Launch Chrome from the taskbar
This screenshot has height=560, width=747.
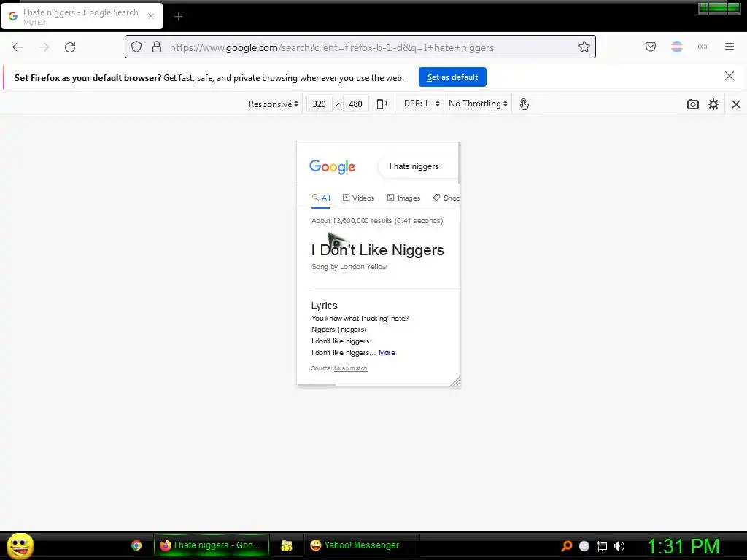tap(136, 545)
